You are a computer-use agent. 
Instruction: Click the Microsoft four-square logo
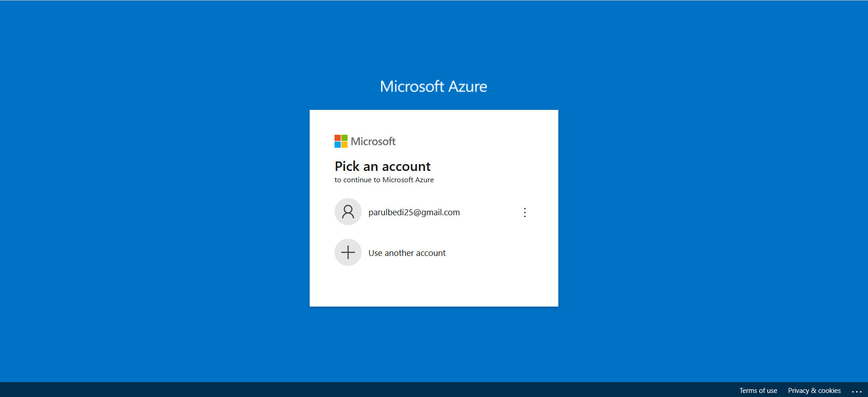tap(341, 141)
